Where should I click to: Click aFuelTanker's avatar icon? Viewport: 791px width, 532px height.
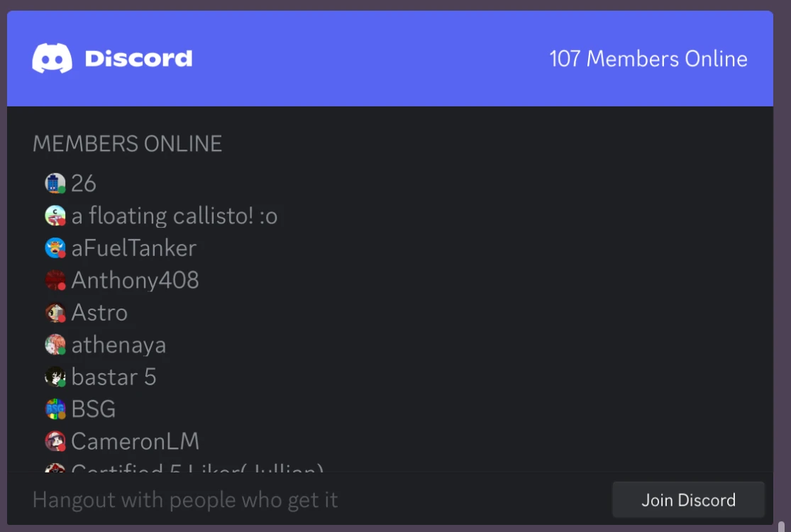click(56, 248)
